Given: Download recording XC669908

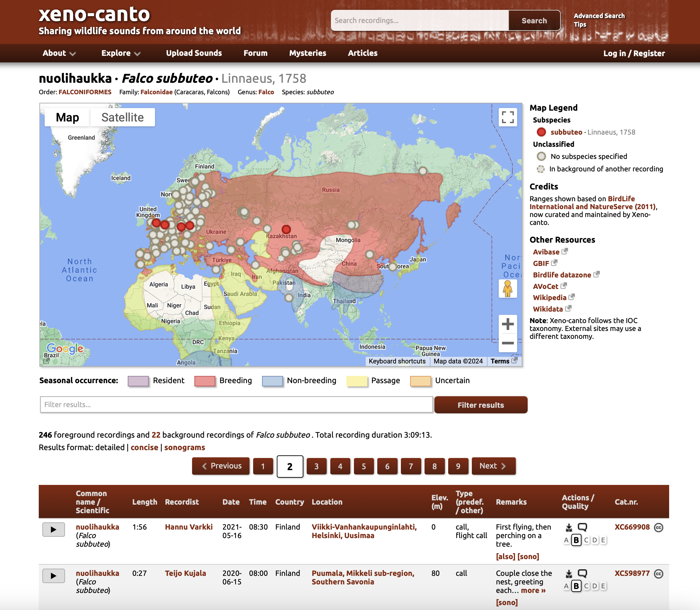Looking at the screenshot, I should (569, 527).
